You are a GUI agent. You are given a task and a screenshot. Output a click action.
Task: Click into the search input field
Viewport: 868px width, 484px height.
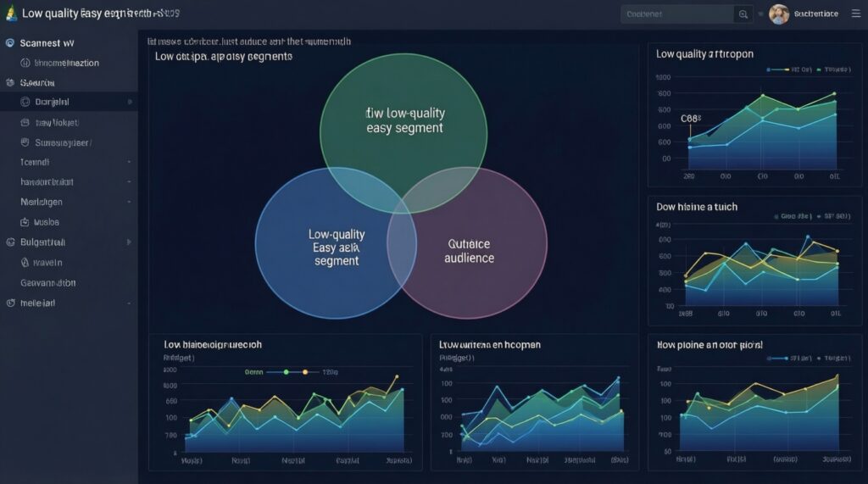(x=676, y=14)
